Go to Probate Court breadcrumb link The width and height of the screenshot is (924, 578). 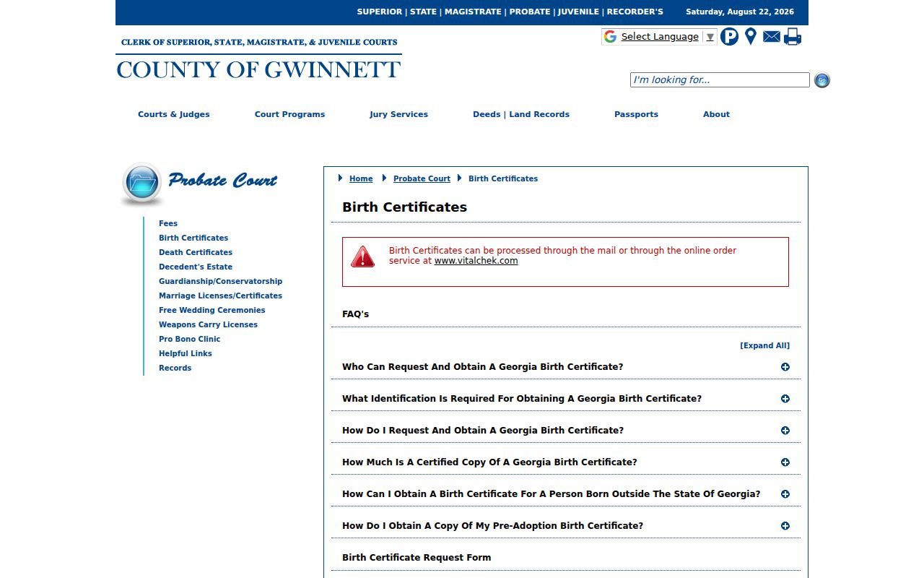[422, 178]
